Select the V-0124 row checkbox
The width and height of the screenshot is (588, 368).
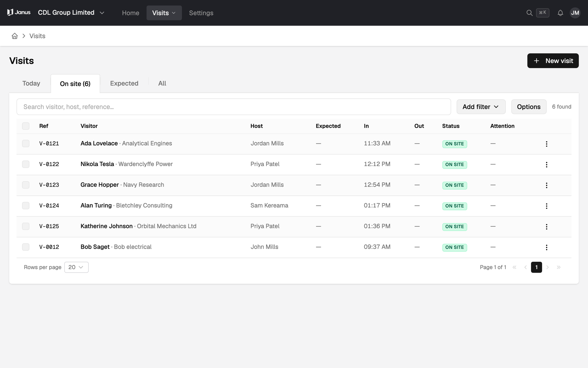point(26,205)
